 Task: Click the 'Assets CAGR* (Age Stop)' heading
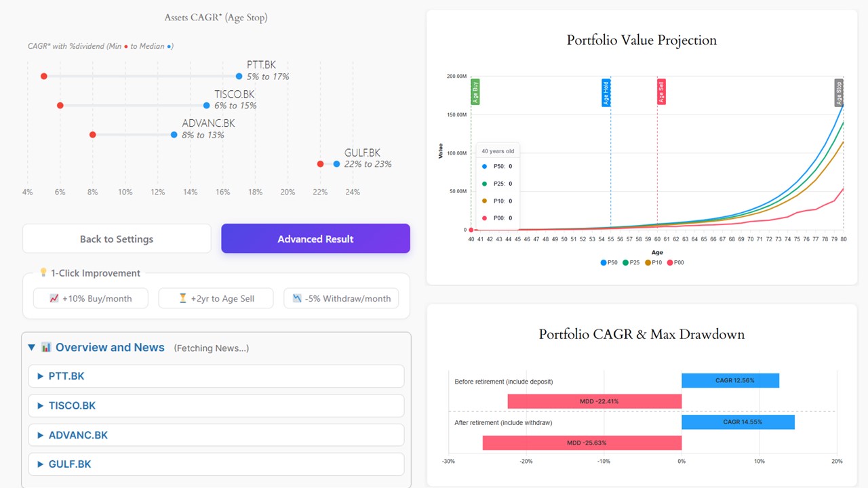coord(216,18)
